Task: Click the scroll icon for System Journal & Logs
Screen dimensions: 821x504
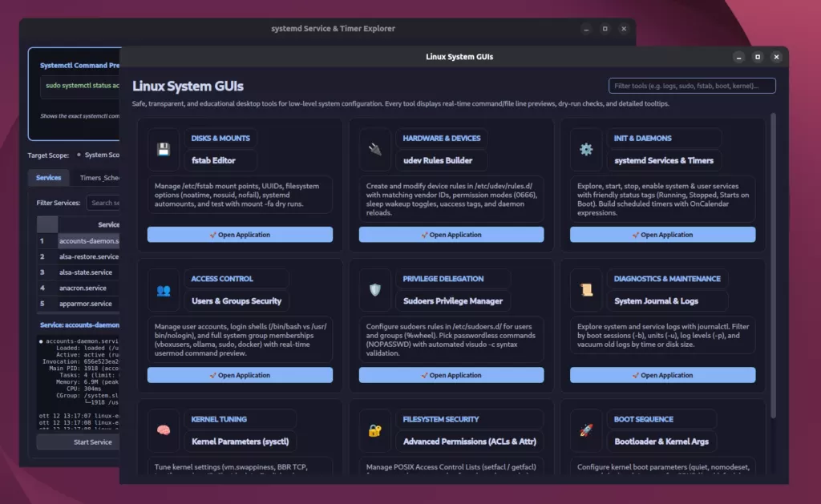Action: click(x=586, y=290)
